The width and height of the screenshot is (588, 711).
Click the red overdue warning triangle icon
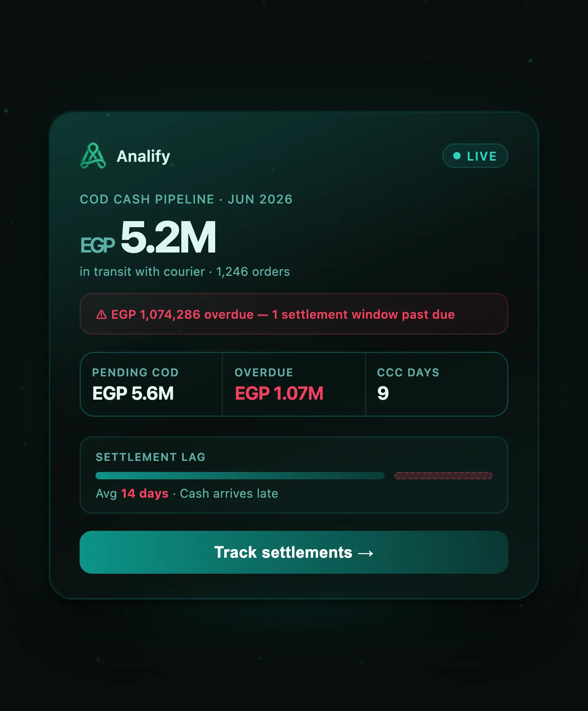point(101,315)
